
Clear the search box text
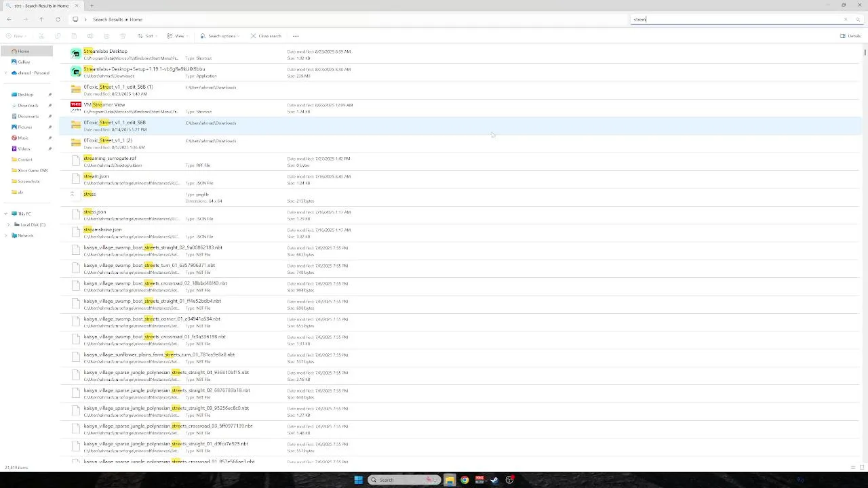click(846, 20)
